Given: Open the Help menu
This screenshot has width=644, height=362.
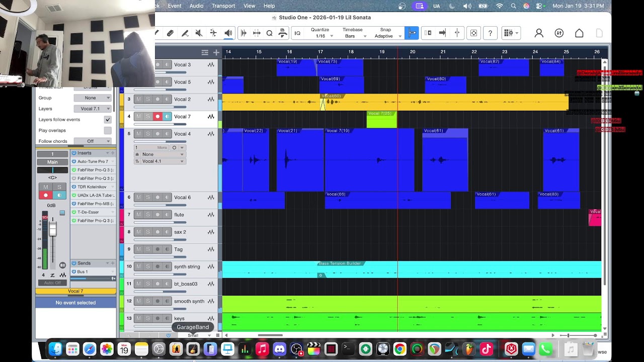Looking at the screenshot, I should [x=269, y=6].
